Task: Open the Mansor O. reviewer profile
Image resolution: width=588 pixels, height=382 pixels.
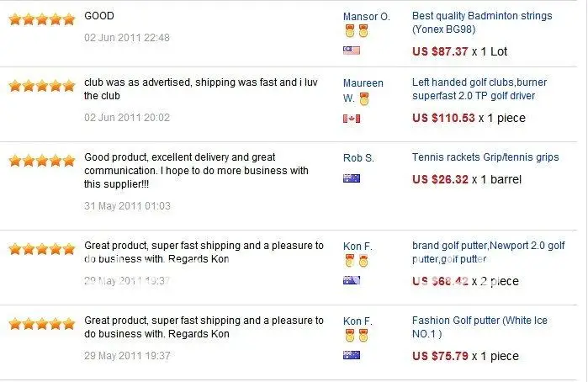Action: click(367, 17)
